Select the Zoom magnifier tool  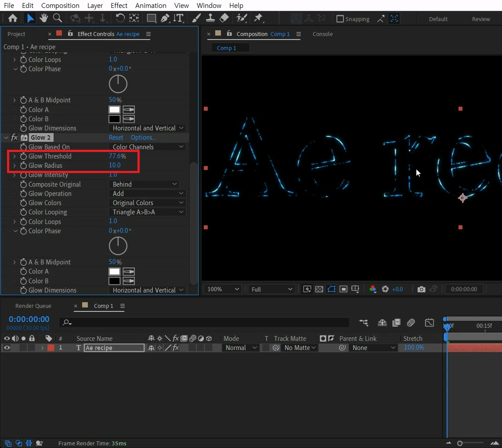57,18
